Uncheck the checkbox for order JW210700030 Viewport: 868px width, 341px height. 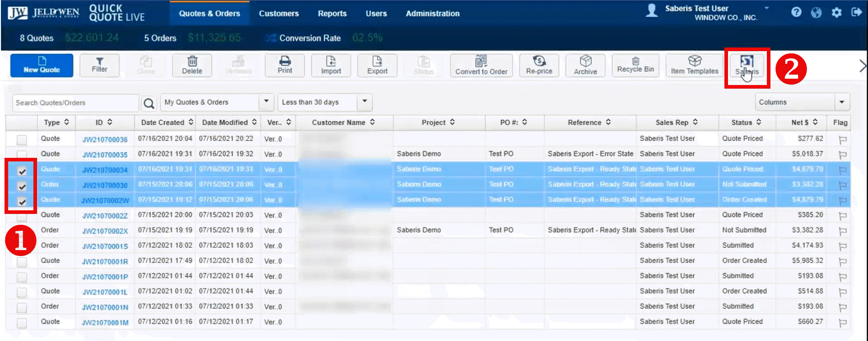click(x=22, y=186)
